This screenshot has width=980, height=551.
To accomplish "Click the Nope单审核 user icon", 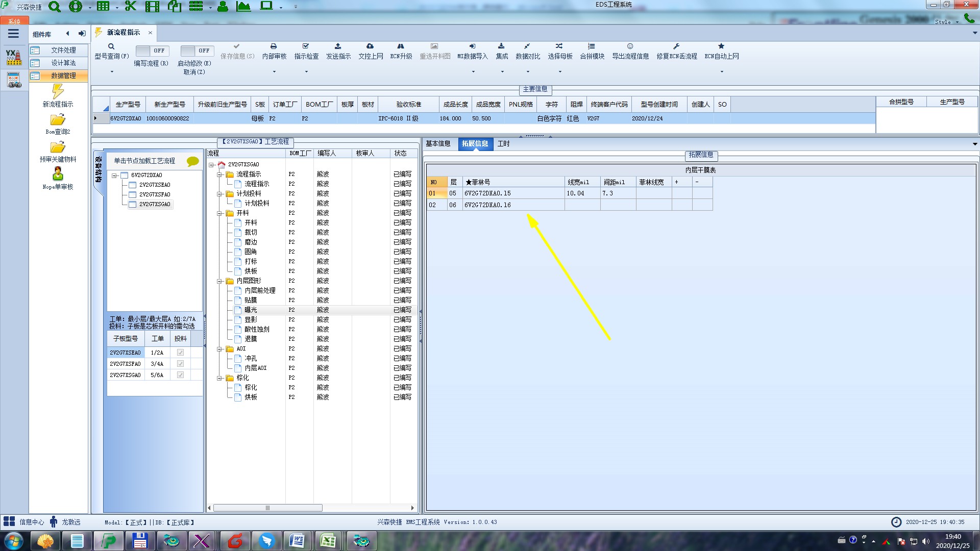I will click(58, 174).
